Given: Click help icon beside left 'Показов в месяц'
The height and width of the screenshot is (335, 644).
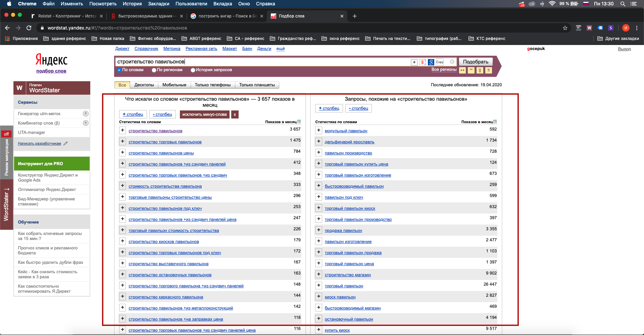Looking at the screenshot, I should (299, 122).
